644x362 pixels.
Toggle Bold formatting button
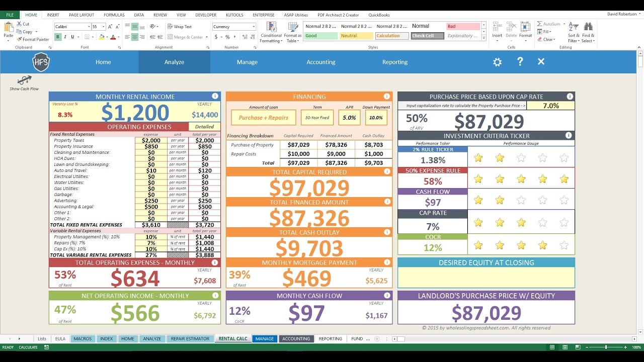tap(58, 37)
